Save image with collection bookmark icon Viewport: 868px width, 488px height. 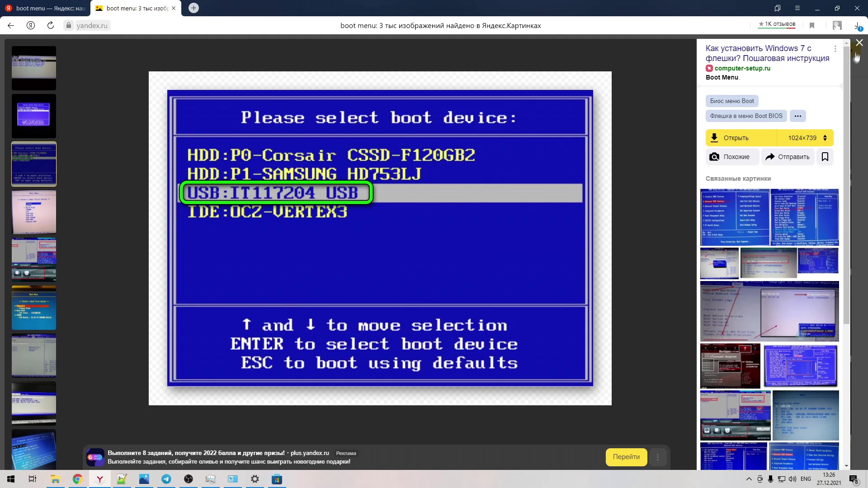tap(825, 157)
